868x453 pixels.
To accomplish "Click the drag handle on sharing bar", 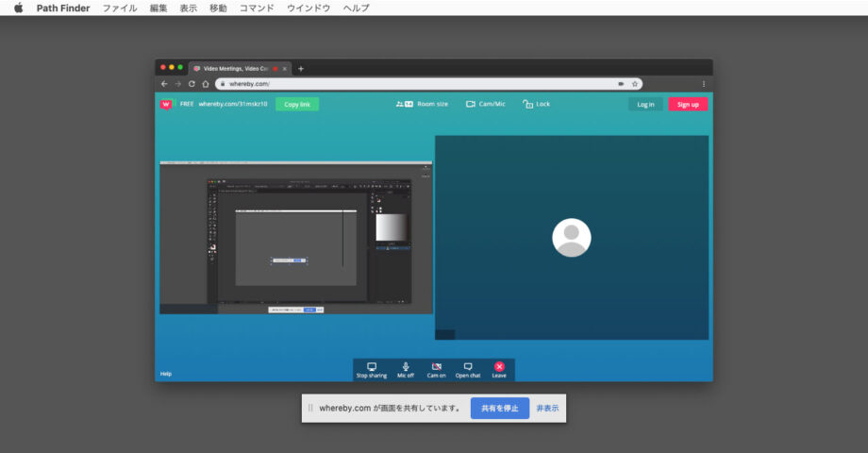I will pyautogui.click(x=310, y=408).
